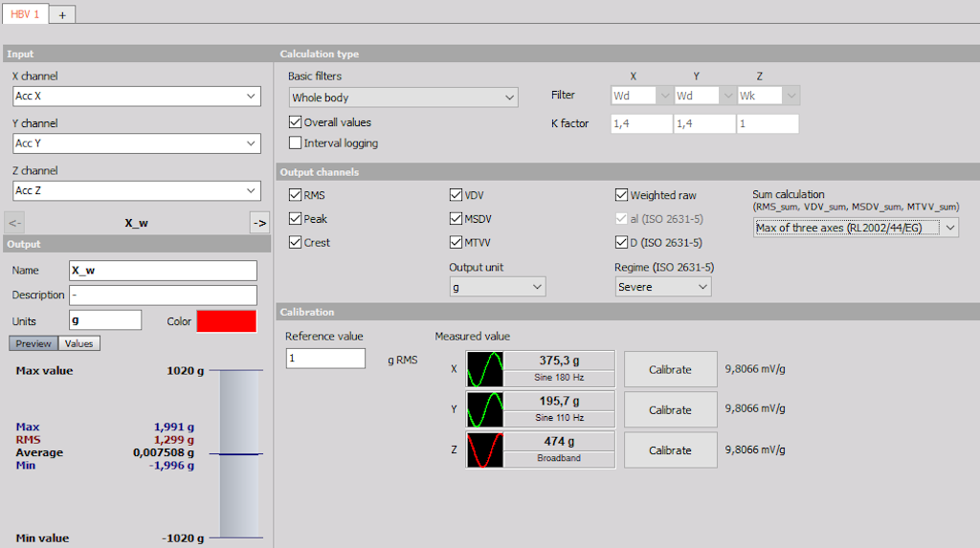Viewport: 980px width, 548px height.
Task: Click the 474 g measured value
Action: tap(559, 441)
